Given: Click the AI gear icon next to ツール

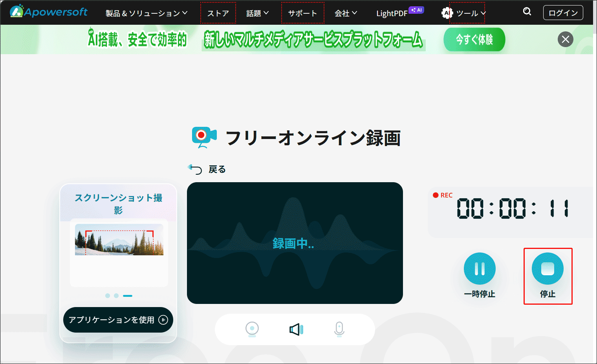Looking at the screenshot, I should 446,13.
